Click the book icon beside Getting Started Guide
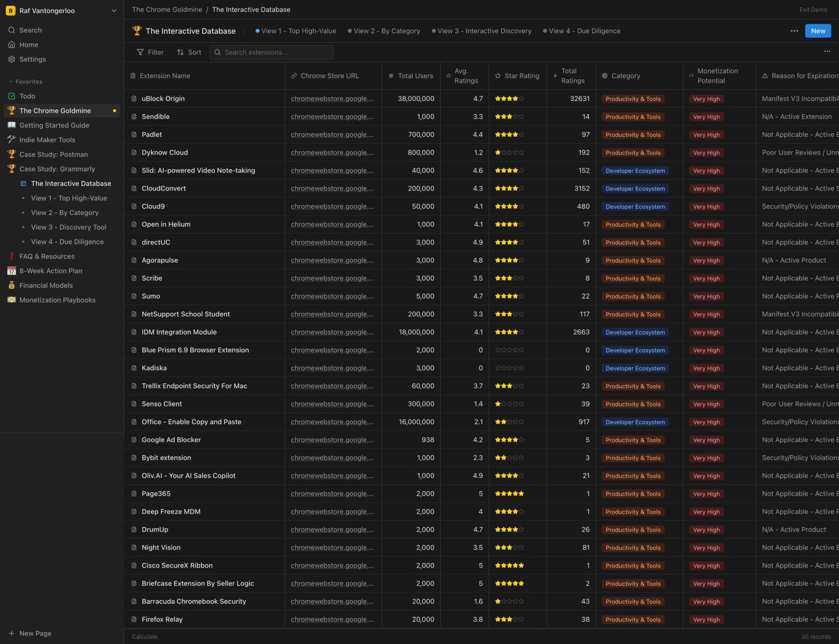 11,125
